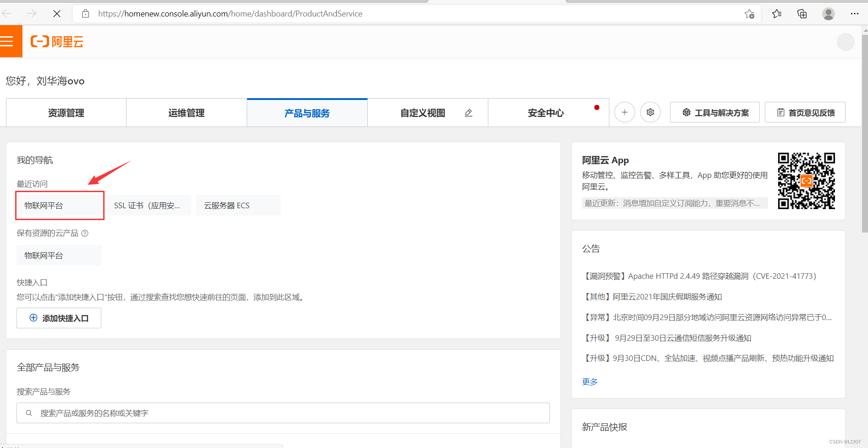868x448 pixels.
Task: Open browser settings and more menu
Action: click(854, 14)
